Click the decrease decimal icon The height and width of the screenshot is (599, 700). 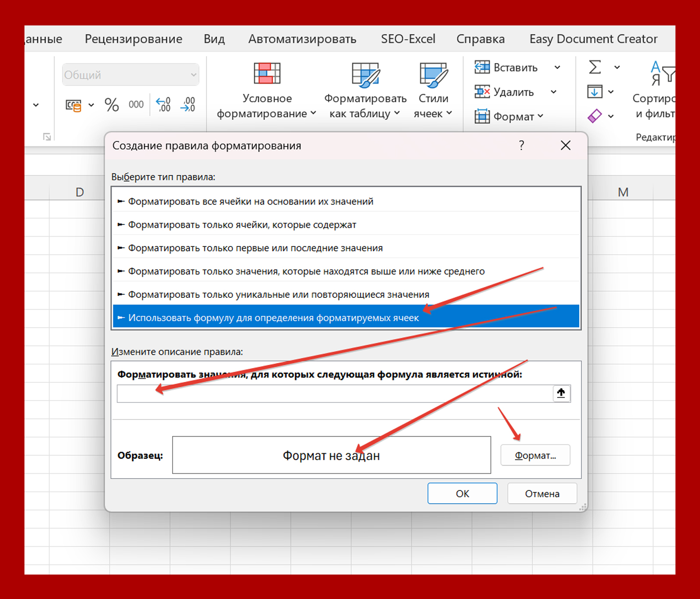point(188,105)
